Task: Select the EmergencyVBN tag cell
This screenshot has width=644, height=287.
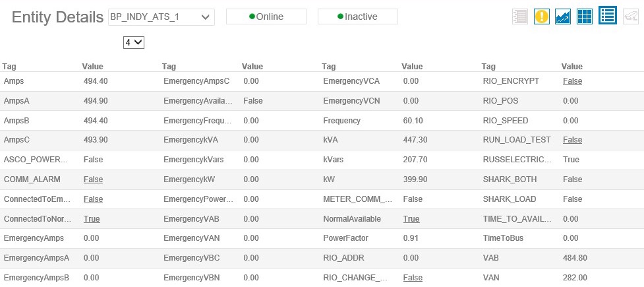Action: (191, 278)
